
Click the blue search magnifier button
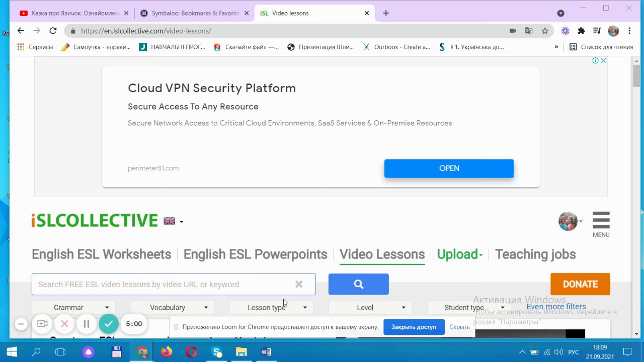click(358, 284)
